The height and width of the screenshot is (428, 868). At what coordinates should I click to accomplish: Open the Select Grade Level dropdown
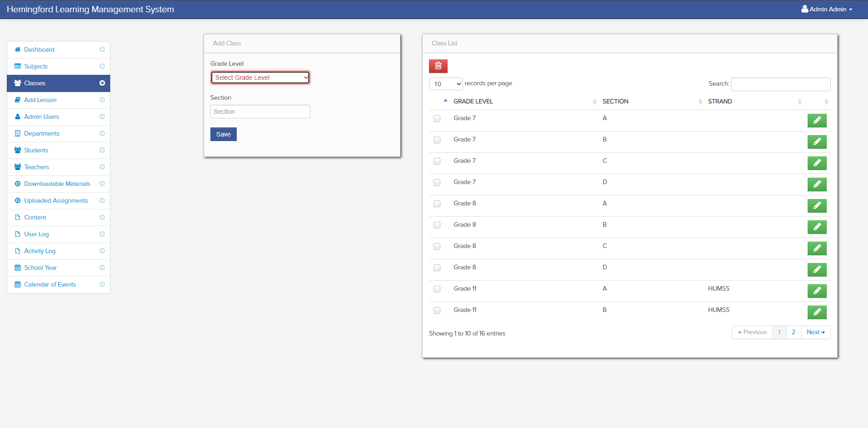coord(260,78)
